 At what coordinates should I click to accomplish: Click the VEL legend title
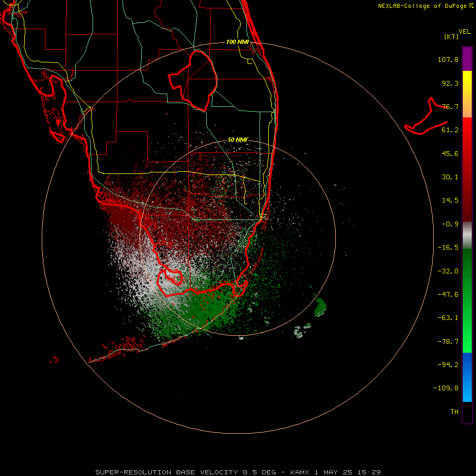pyautogui.click(x=464, y=32)
